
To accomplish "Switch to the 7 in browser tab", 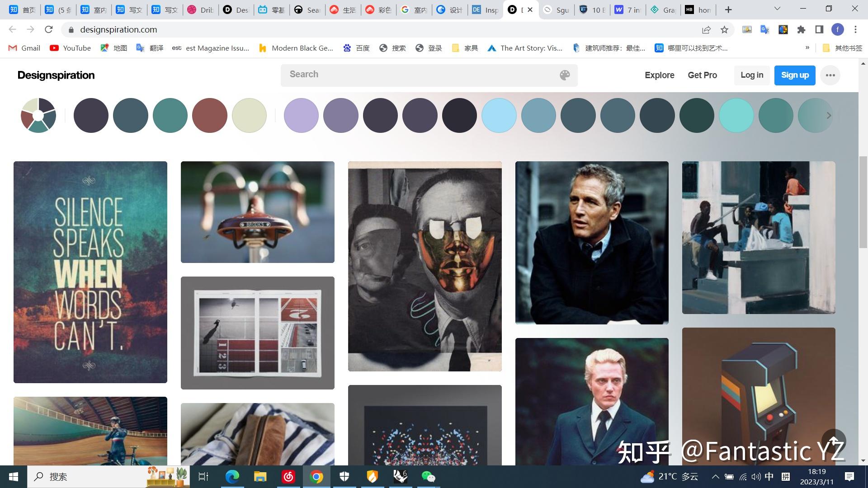I will [x=627, y=9].
